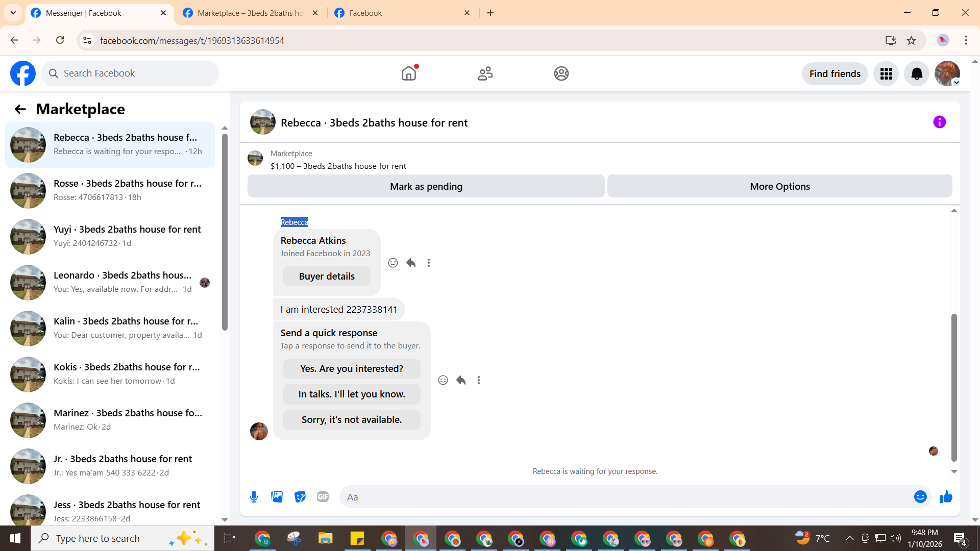This screenshot has width=980, height=551.
Task: Open Facebook notifications bell
Action: click(x=917, y=74)
